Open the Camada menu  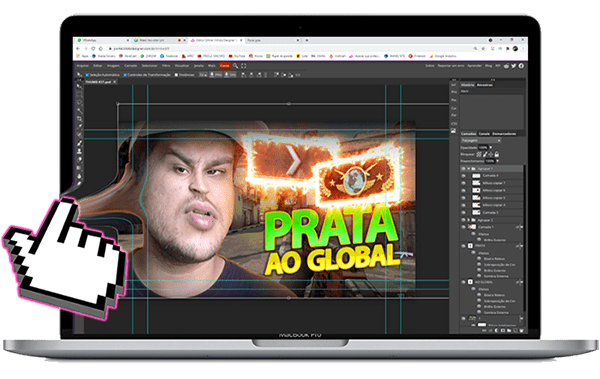(130, 65)
